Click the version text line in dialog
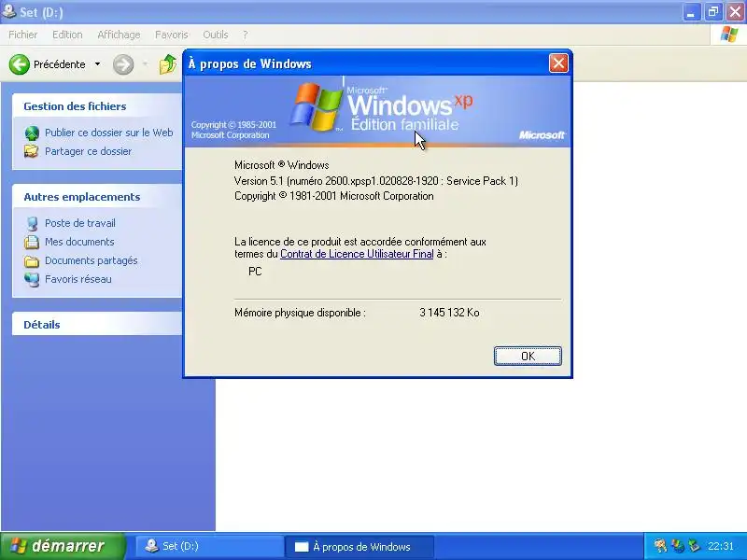Viewport: 747px width, 560px height. tap(376, 181)
